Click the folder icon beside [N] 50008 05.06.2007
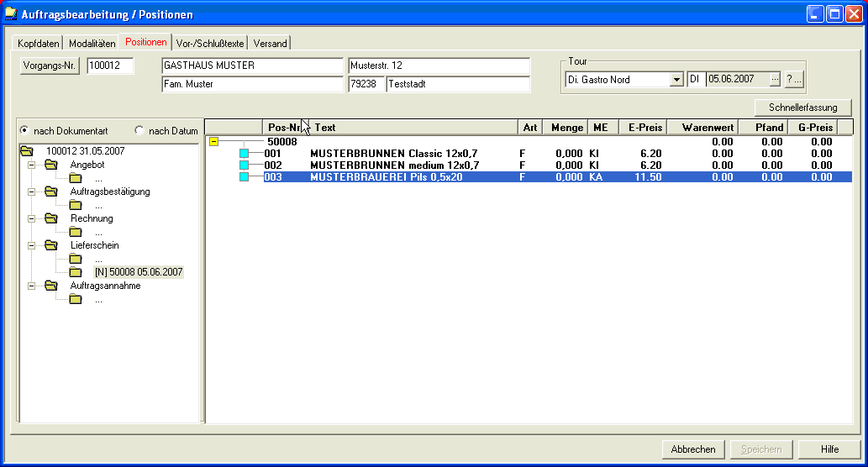This screenshot has height=467, width=868. click(76, 272)
